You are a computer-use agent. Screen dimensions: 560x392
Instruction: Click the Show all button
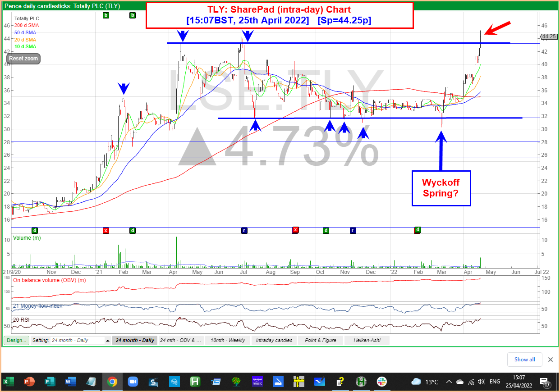pos(524,360)
